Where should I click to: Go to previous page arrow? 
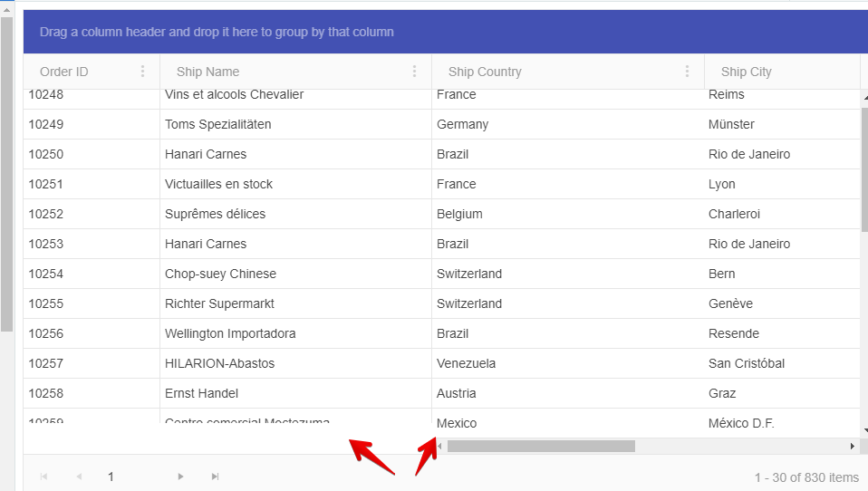79,477
